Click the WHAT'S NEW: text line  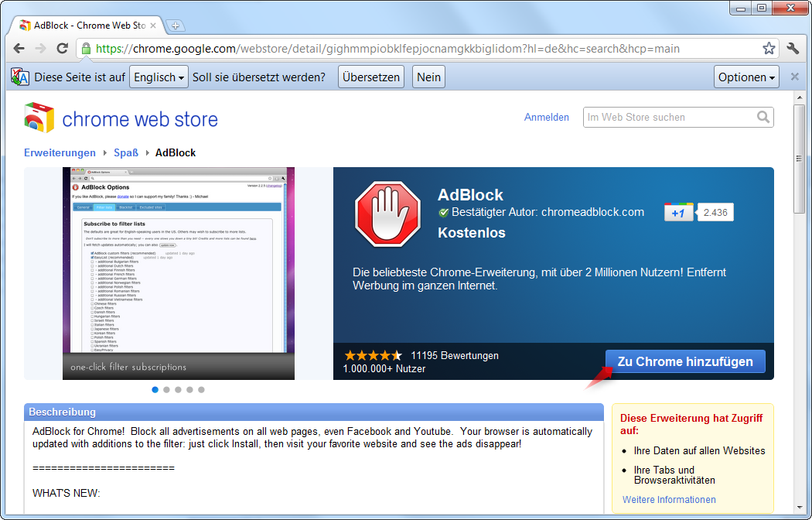(x=67, y=493)
